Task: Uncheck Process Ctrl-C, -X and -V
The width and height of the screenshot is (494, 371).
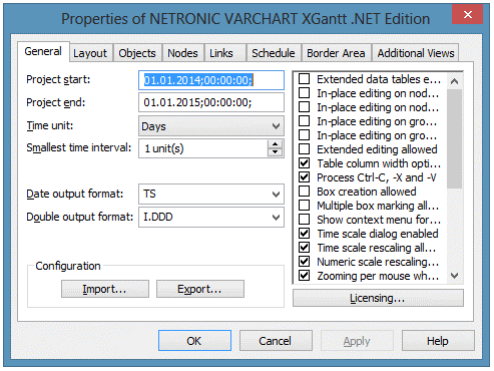Action: tap(304, 177)
